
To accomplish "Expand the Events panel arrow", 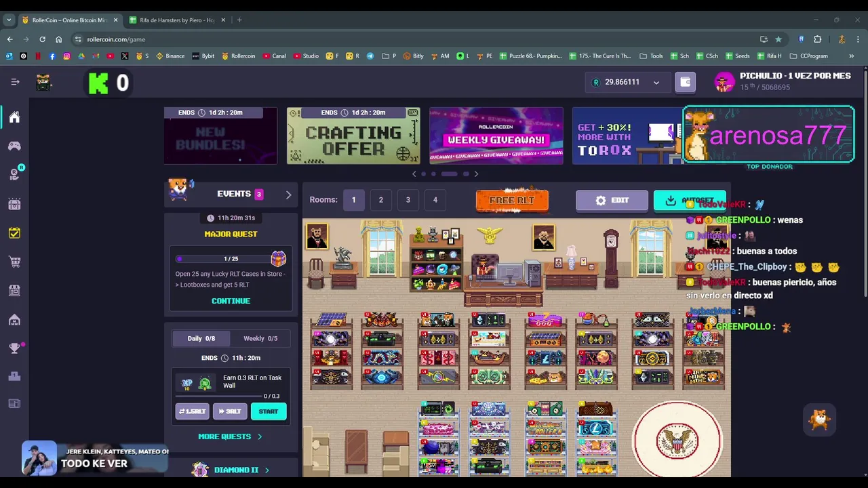I will 288,195.
